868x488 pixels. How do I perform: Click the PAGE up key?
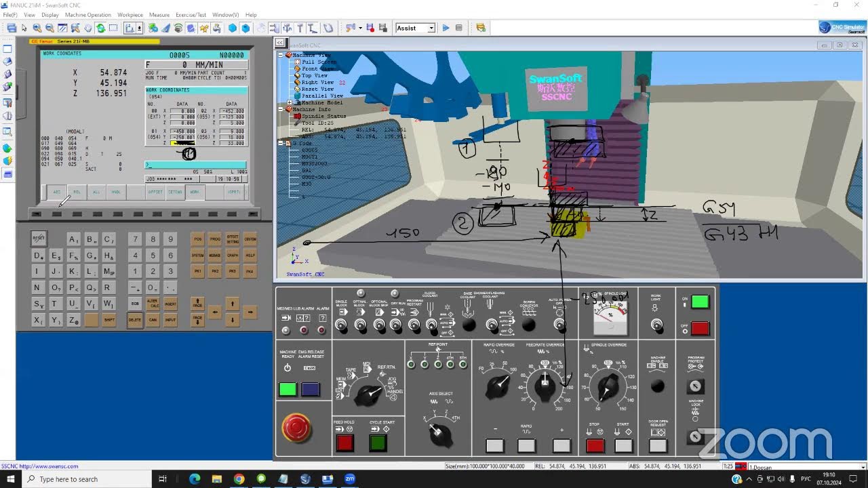click(x=197, y=303)
